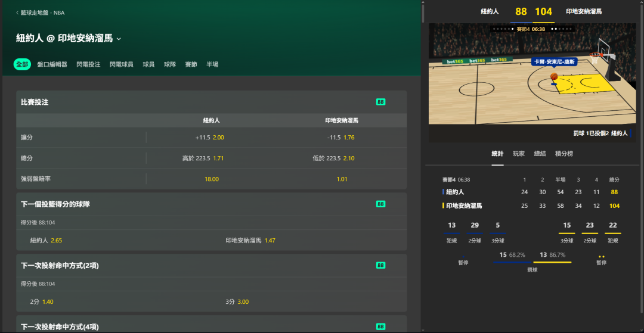Image resolution: width=644 pixels, height=333 pixels.
Task: Click 印地安納溜馬 暫停 timeout dots indicator
Action: (602, 257)
